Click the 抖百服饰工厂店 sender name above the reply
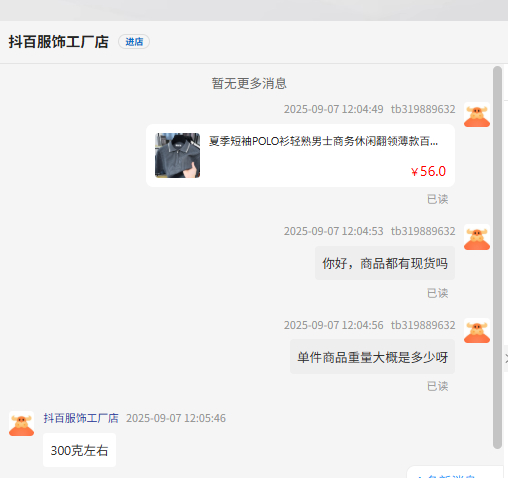The width and height of the screenshot is (508, 478). [x=81, y=418]
